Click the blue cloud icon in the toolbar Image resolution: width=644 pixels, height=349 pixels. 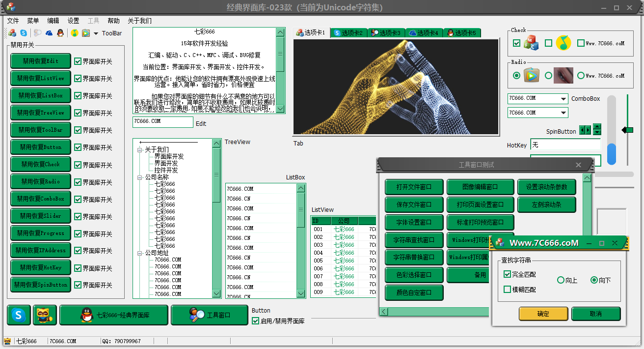(x=49, y=33)
